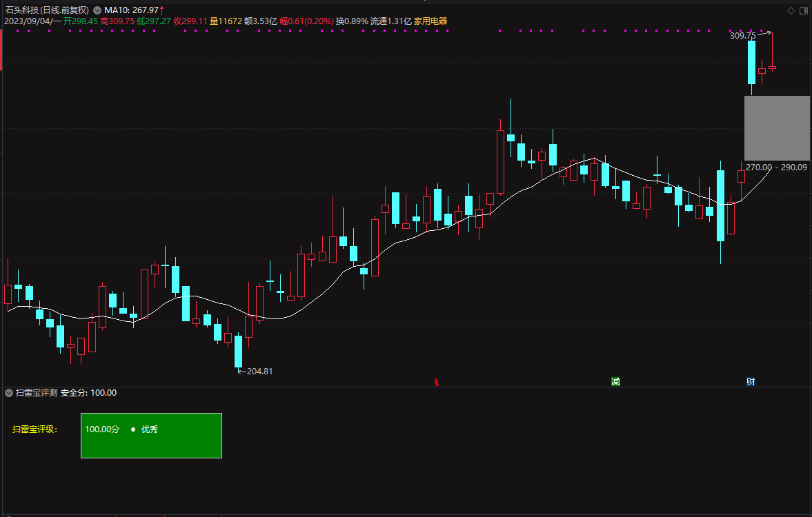The height and width of the screenshot is (517, 812).
Task: Click the 309.75 high price label
Action: click(x=742, y=36)
